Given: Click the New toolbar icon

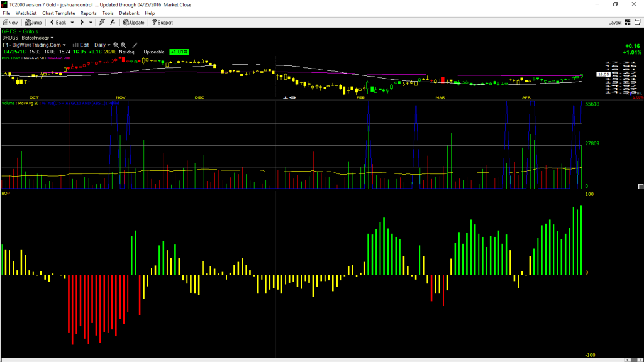Looking at the screenshot, I should click(x=10, y=23).
